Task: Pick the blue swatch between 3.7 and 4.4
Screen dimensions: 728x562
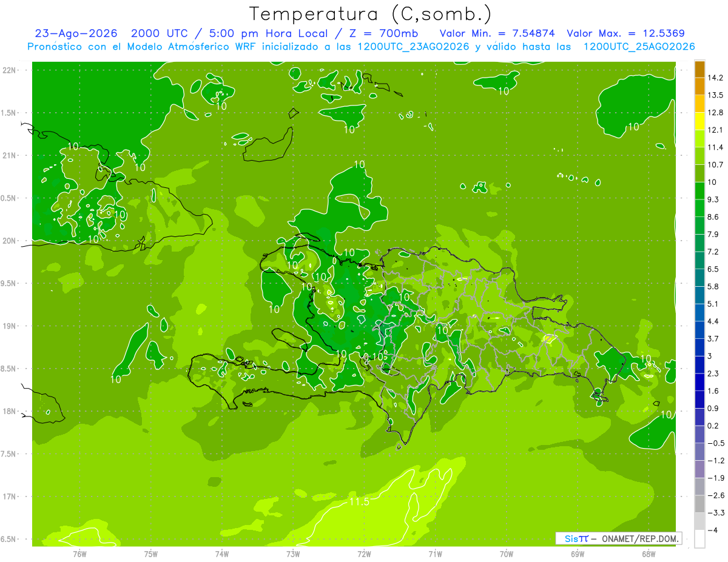Action: coord(700,330)
